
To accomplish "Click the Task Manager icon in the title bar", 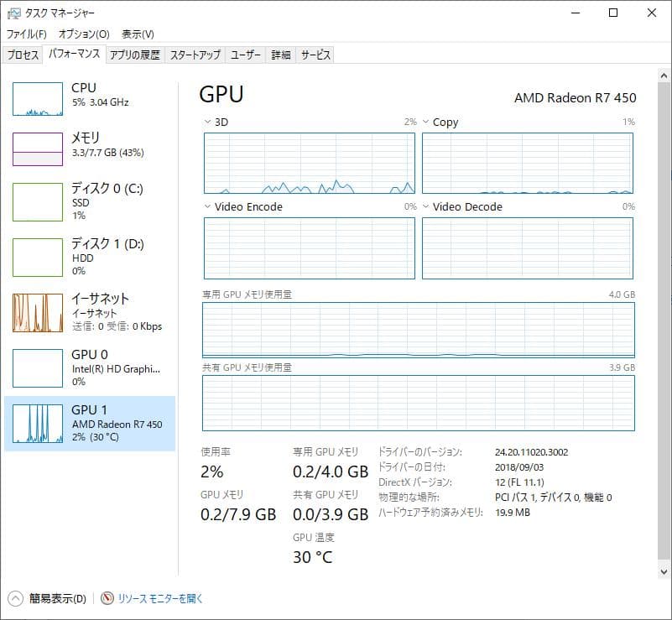I will (x=12, y=13).
